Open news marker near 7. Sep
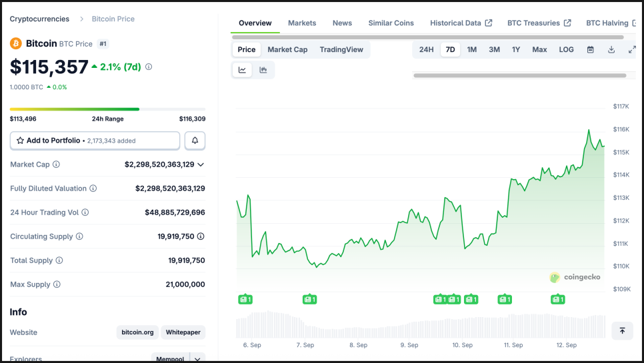 [310, 300]
